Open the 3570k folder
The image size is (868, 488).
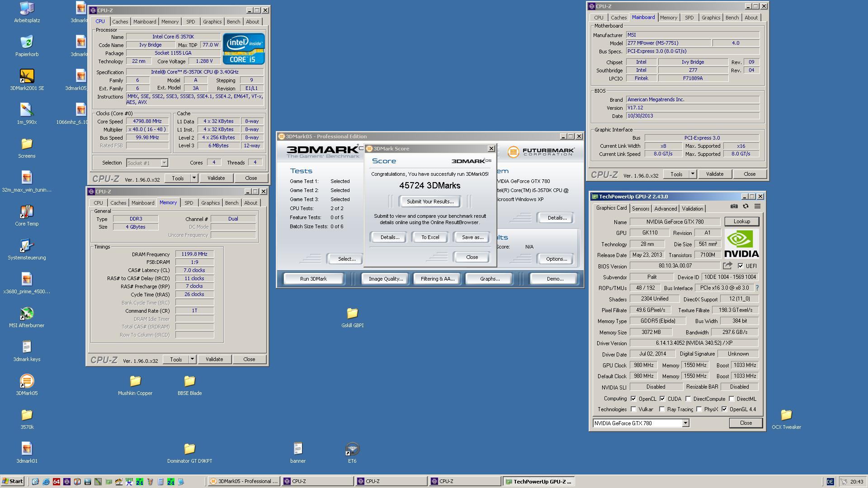coord(27,418)
